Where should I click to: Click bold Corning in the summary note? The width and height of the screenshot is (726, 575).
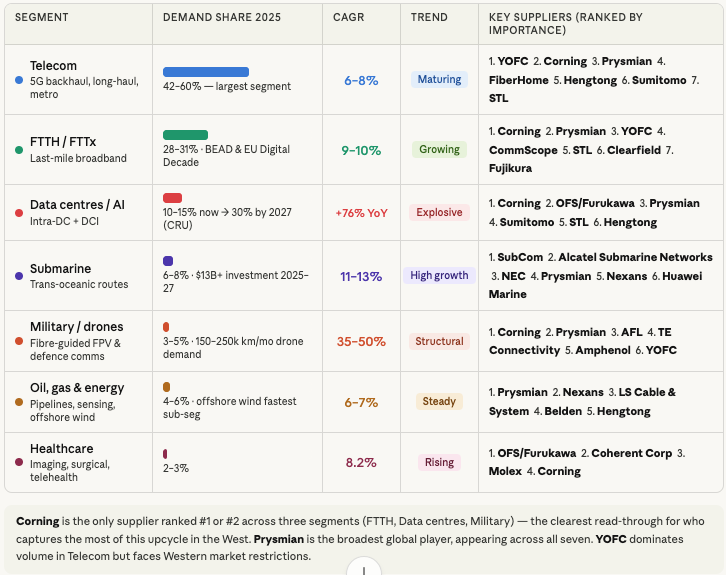(38, 521)
